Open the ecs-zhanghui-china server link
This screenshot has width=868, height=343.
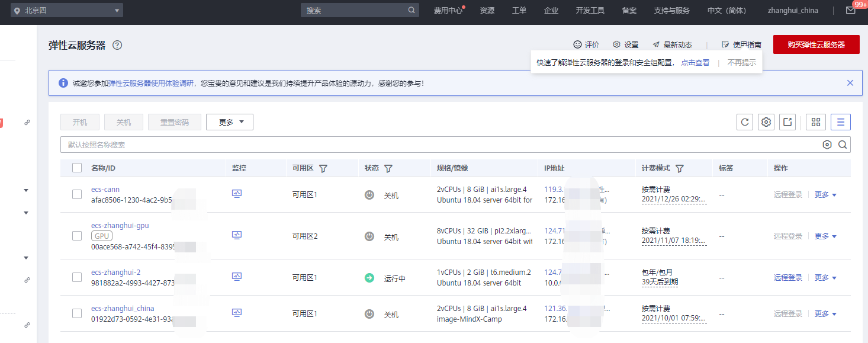coord(123,309)
